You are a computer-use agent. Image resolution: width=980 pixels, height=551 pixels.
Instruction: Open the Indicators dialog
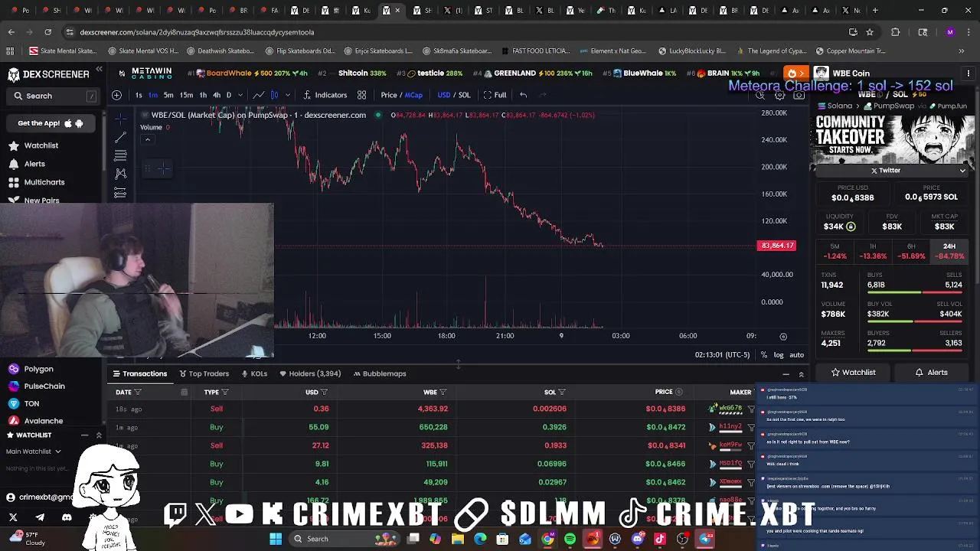tap(325, 95)
